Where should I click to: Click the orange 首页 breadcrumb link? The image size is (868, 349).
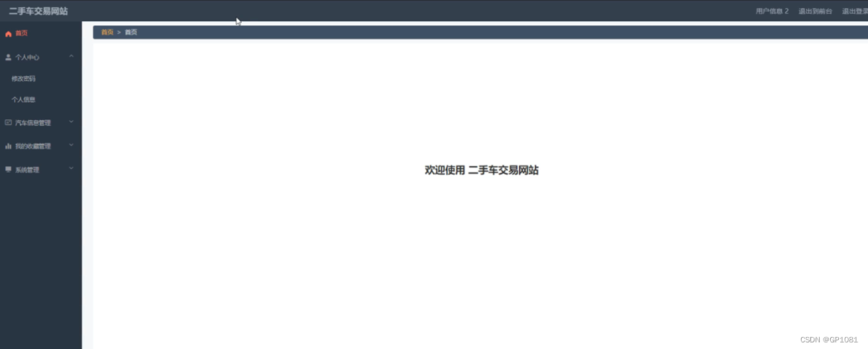(107, 32)
